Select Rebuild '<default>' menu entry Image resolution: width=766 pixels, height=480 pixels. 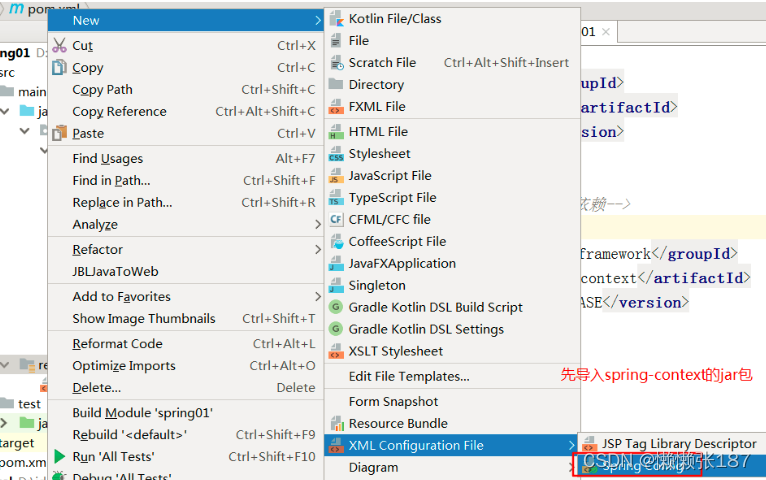tap(186, 435)
